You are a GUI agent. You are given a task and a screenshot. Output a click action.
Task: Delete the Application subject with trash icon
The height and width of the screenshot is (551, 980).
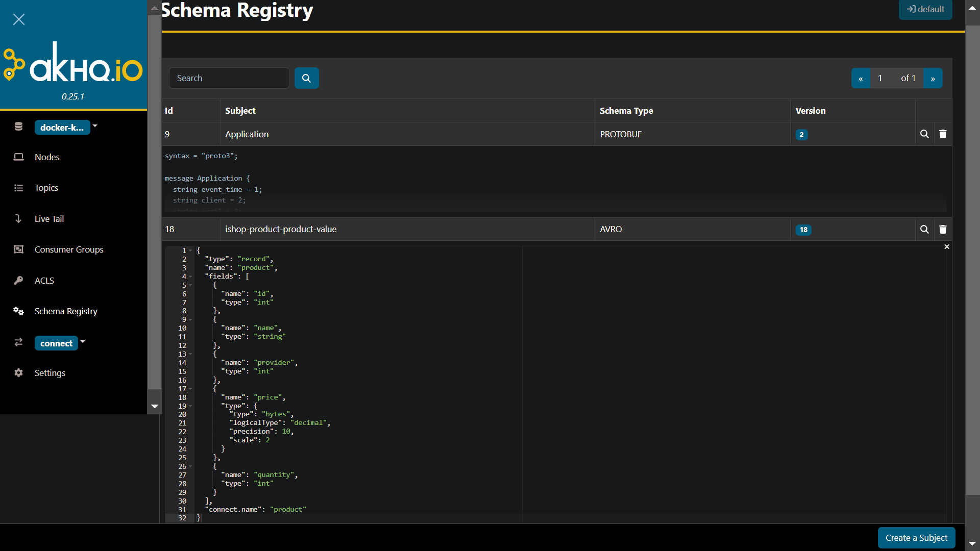click(x=943, y=134)
